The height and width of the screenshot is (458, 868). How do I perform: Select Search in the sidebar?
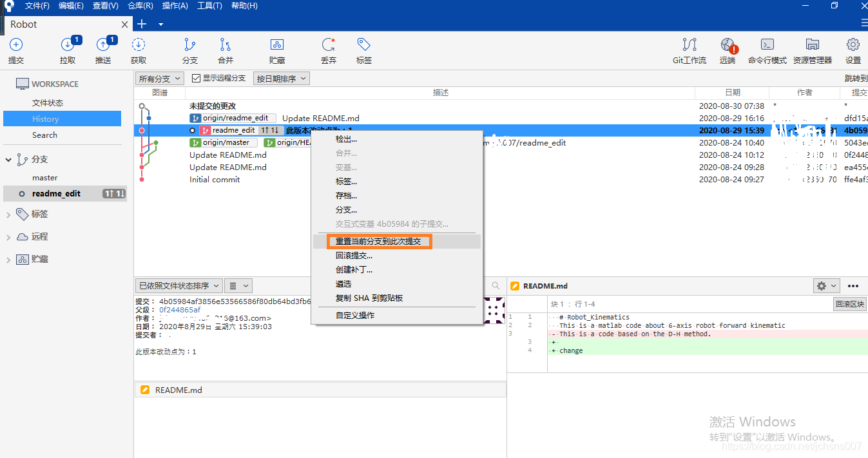click(44, 135)
